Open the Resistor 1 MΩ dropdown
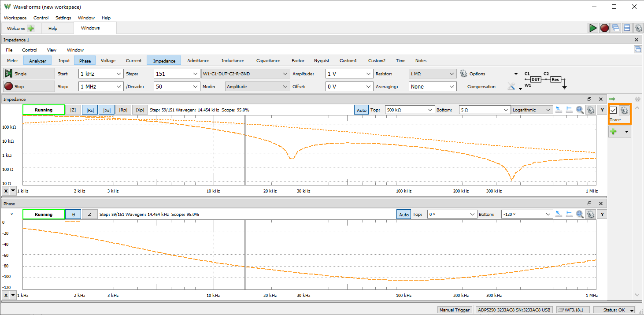Viewport: 644px width, 315px height. point(433,74)
